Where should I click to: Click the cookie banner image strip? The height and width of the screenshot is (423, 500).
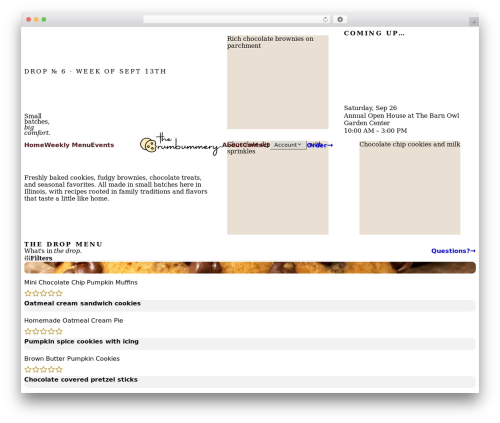(x=250, y=268)
